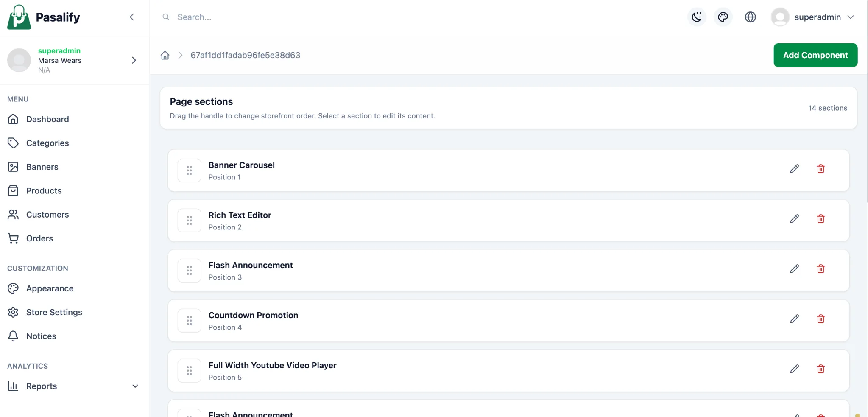Screen dimensions: 868x417
Task: Collapse the sidebar with the left chevron
Action: pyautogui.click(x=131, y=17)
